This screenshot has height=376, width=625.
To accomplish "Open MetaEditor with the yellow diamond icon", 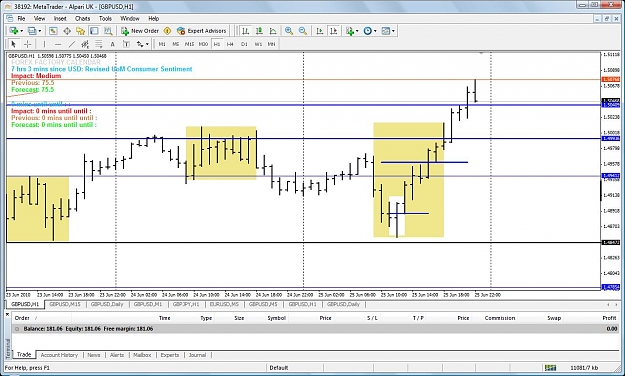I will [167, 31].
